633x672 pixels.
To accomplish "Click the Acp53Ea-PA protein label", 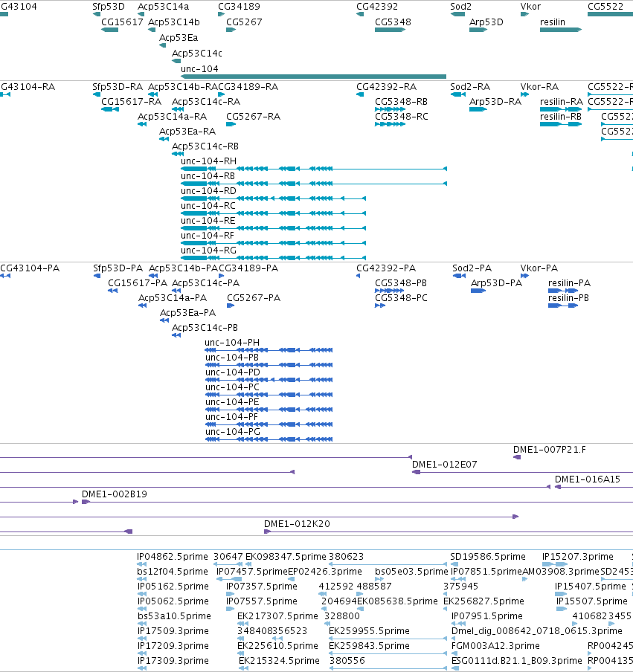I will pyautogui.click(x=188, y=313).
